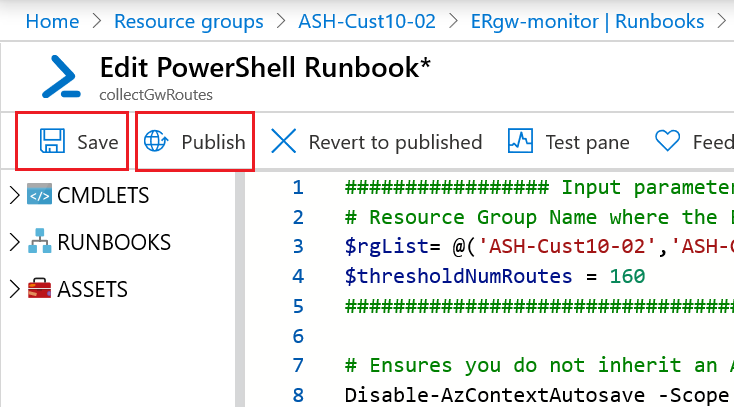Click the Revert to published X icon
The image size is (734, 407).
point(284,141)
